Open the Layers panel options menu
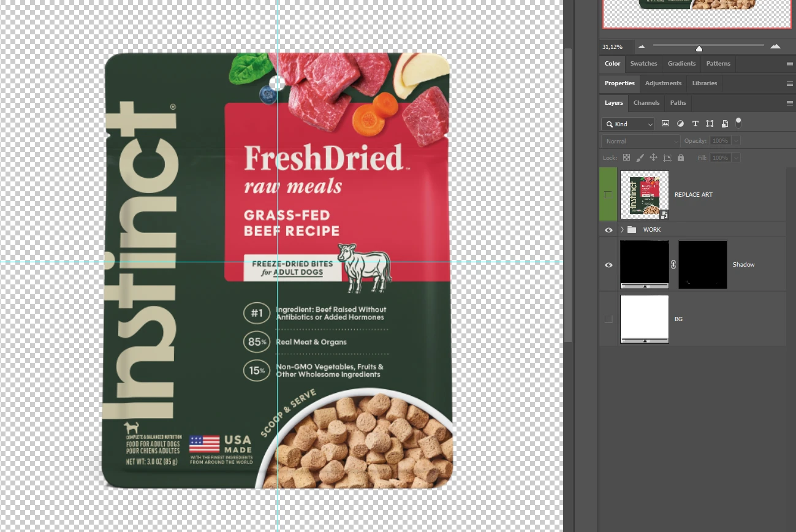The width and height of the screenshot is (796, 532). click(790, 103)
